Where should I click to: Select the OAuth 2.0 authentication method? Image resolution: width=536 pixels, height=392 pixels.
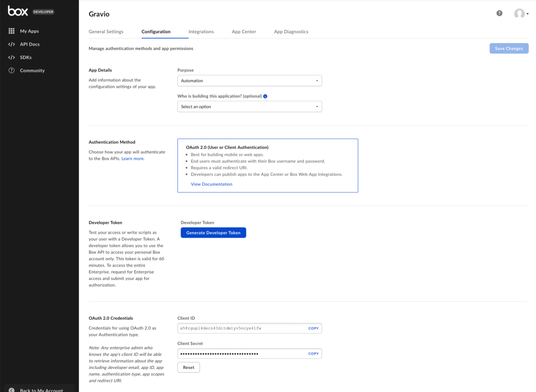tap(267, 165)
